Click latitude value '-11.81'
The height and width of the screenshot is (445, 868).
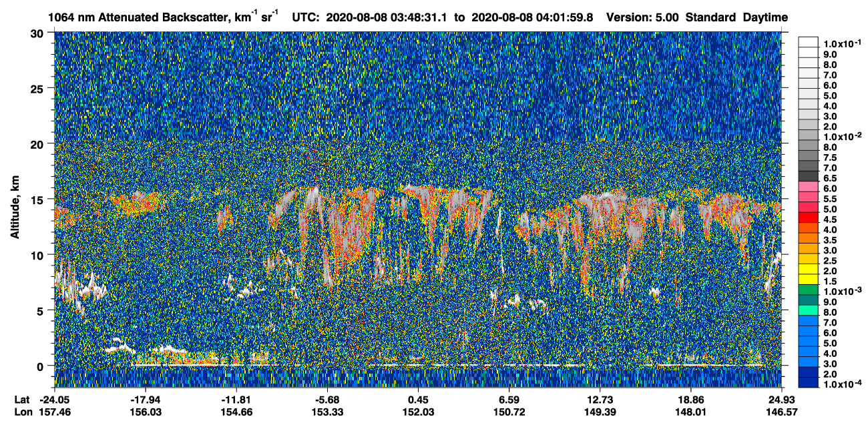(238, 400)
